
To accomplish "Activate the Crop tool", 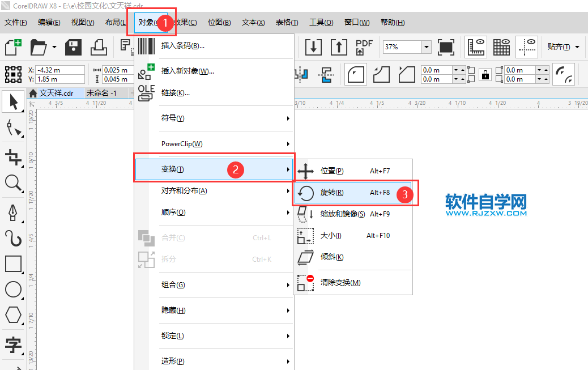I will pos(12,157).
